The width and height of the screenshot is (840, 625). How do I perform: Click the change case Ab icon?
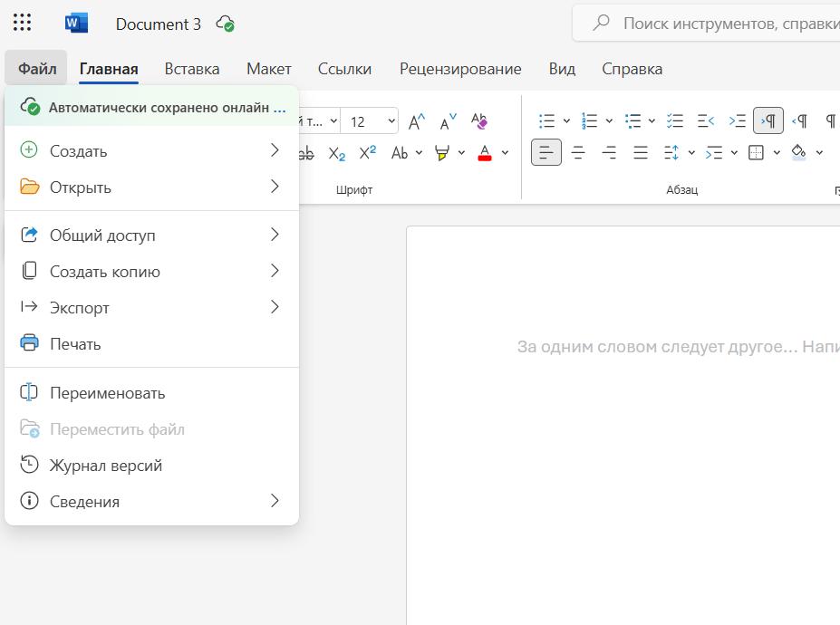pos(400,153)
